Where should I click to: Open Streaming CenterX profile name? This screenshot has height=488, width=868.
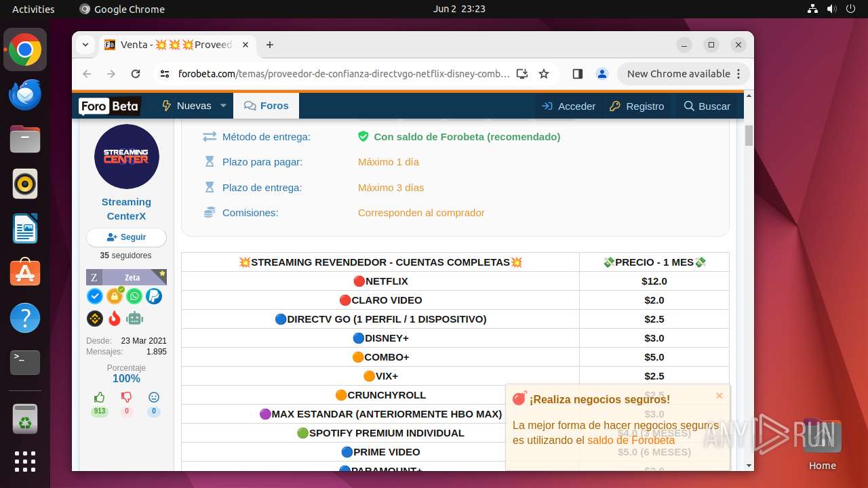pyautogui.click(x=126, y=209)
